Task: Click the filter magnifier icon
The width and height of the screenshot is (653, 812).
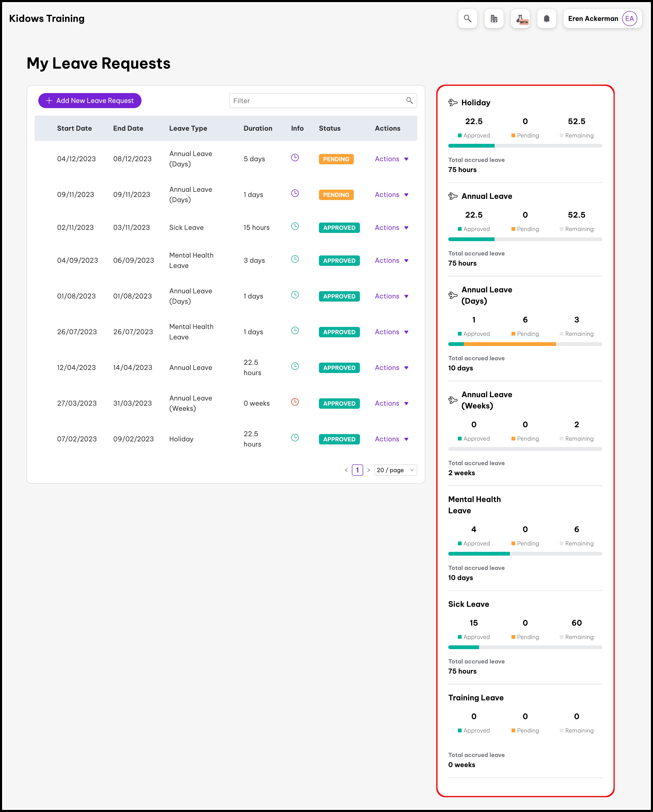Action: point(409,101)
